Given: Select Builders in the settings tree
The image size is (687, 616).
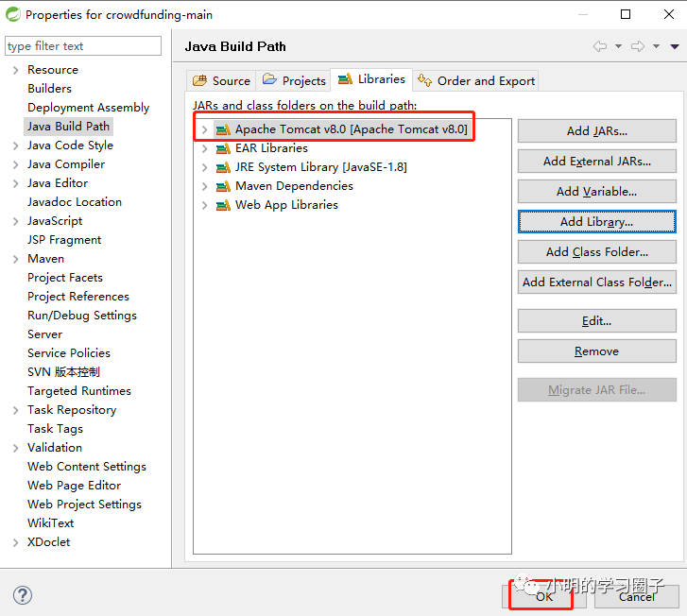Looking at the screenshot, I should click(49, 89).
